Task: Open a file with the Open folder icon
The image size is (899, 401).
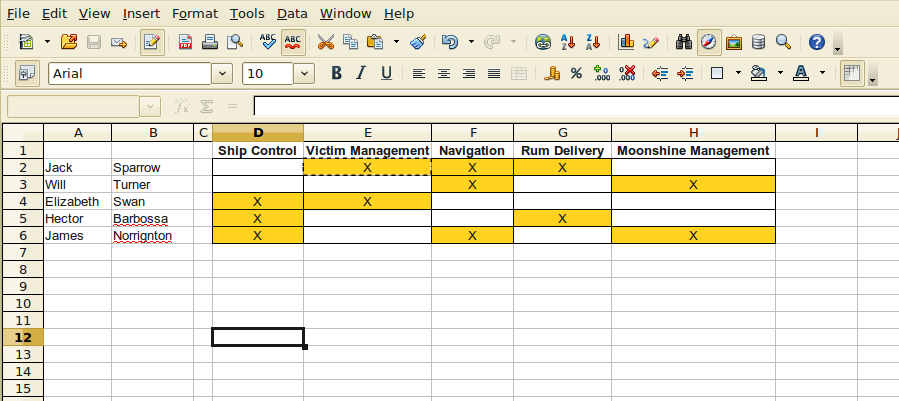Action: 69,42
